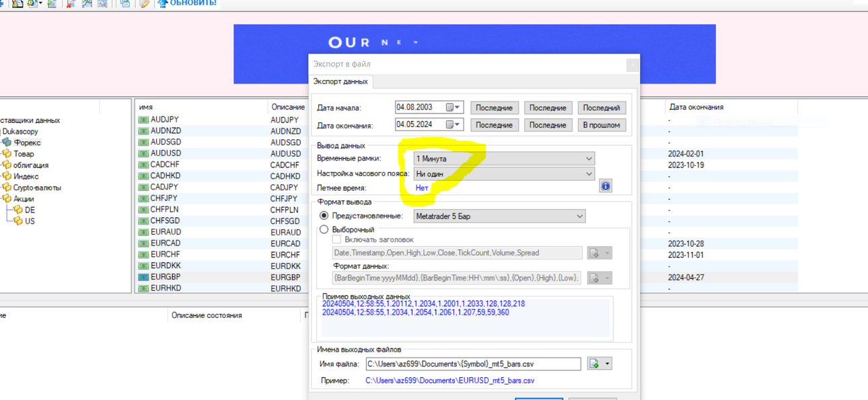Image resolution: width=868 pixels, height=400 pixels.
Task: Click the 2024-02-01 end date cell
Action: (x=686, y=153)
